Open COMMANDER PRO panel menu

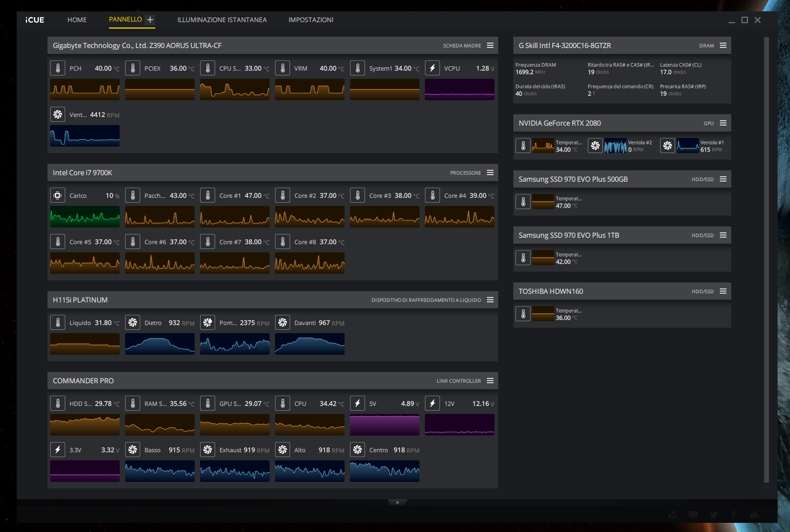tap(490, 381)
